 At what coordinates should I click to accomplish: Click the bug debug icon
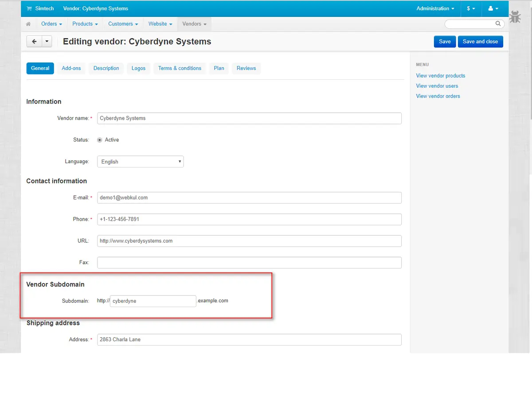(515, 17)
